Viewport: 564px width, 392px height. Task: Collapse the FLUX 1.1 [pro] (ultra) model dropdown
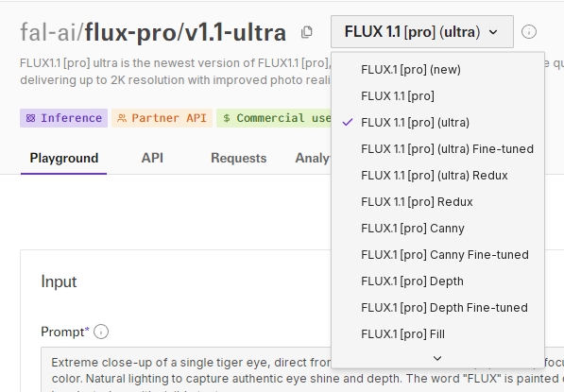point(422,32)
